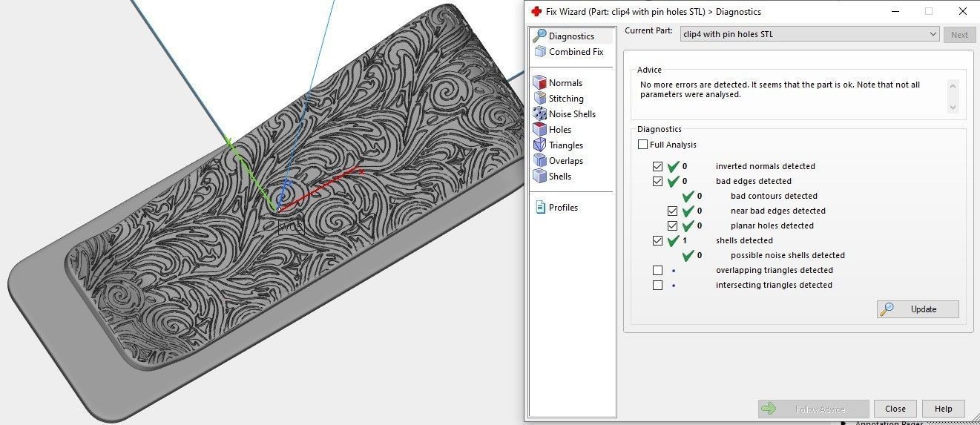Click the Profiles document icon
980x425 pixels.
540,208
